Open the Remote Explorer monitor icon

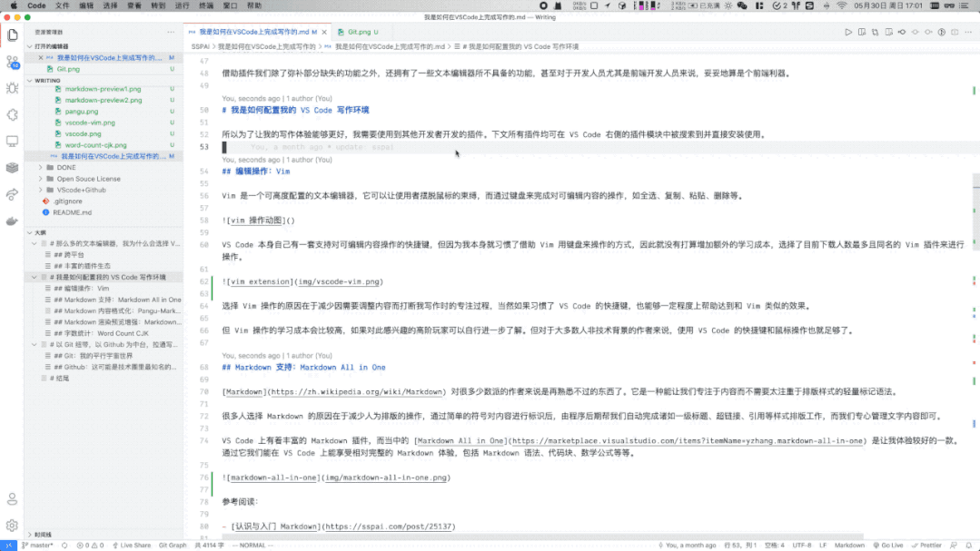[x=13, y=142]
